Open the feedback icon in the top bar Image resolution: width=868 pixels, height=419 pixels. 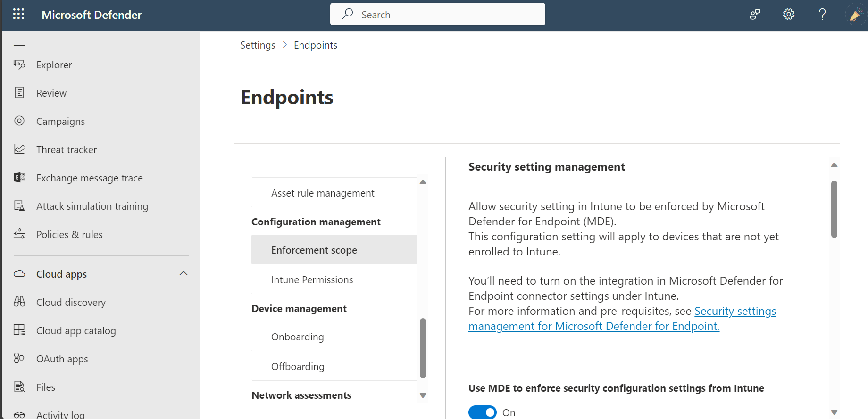[856, 14]
